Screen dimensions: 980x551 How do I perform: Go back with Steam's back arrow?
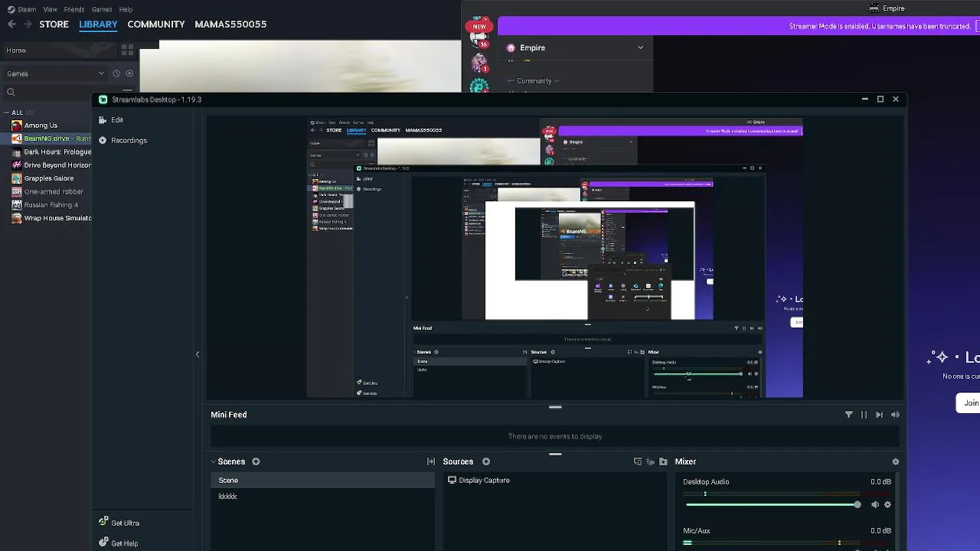[x=11, y=24]
